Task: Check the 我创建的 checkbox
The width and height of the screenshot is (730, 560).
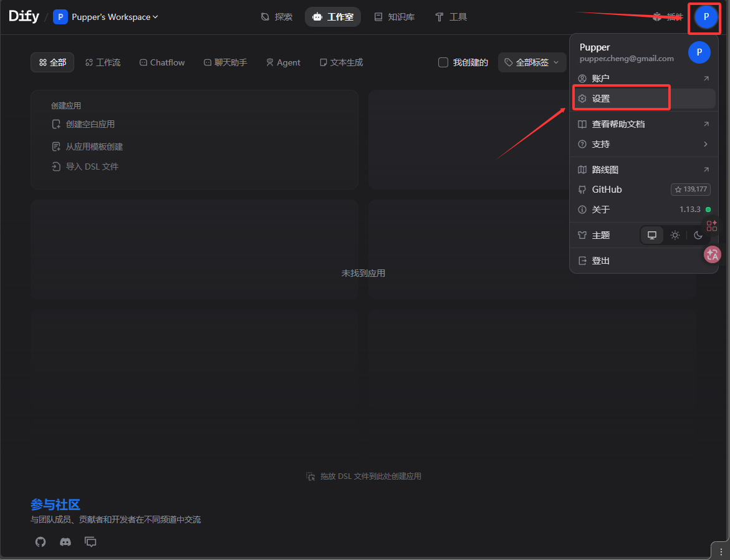Action: click(443, 62)
